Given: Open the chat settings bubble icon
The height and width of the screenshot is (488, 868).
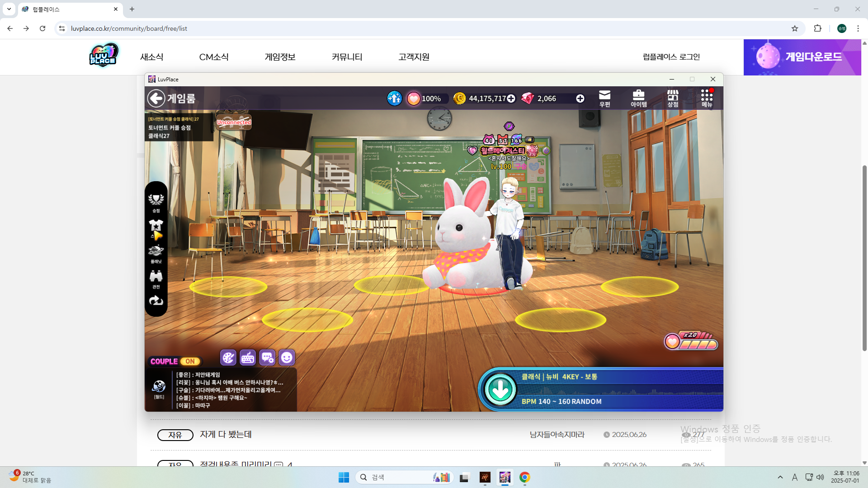Looking at the screenshot, I should (x=267, y=358).
